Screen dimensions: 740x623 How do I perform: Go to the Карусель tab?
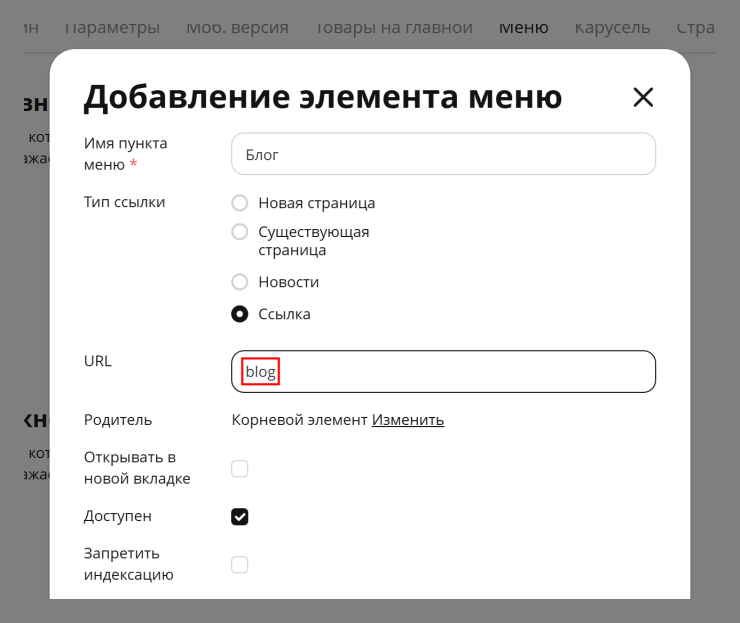(612, 28)
